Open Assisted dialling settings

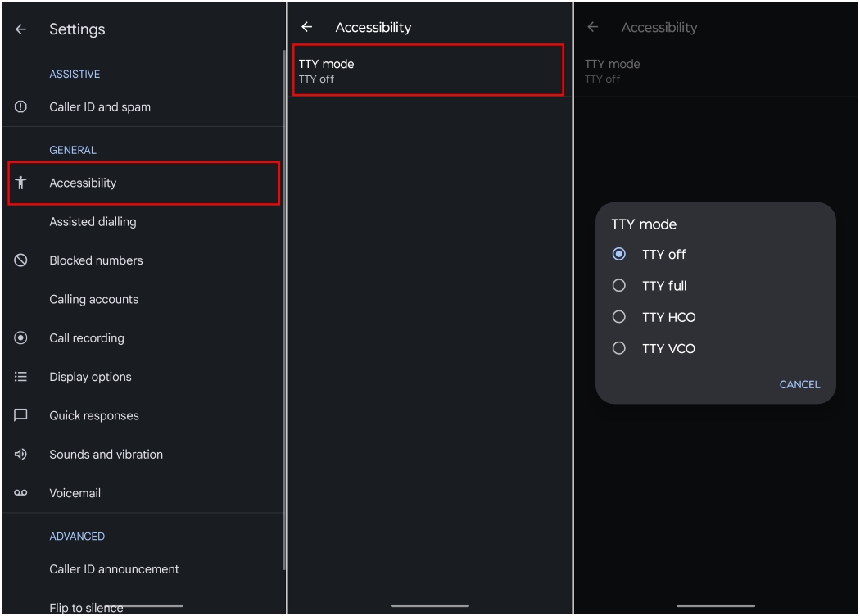point(93,221)
